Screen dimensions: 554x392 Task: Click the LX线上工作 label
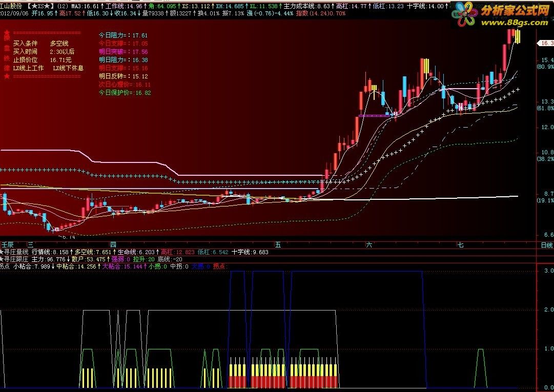[28, 68]
